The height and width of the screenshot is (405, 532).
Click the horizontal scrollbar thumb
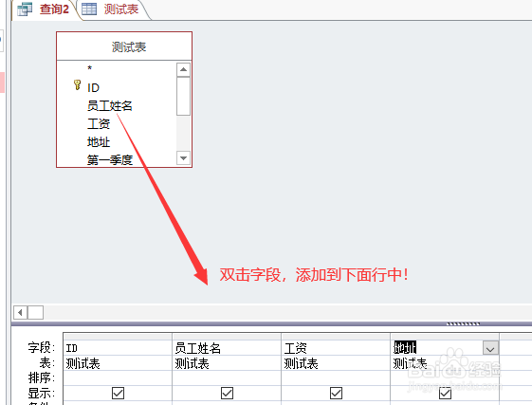(35, 312)
